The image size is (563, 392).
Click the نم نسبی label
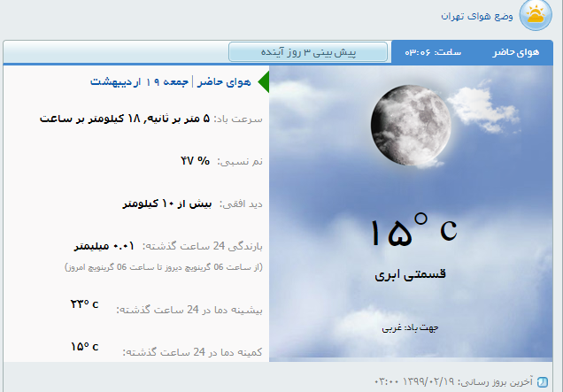pos(240,162)
